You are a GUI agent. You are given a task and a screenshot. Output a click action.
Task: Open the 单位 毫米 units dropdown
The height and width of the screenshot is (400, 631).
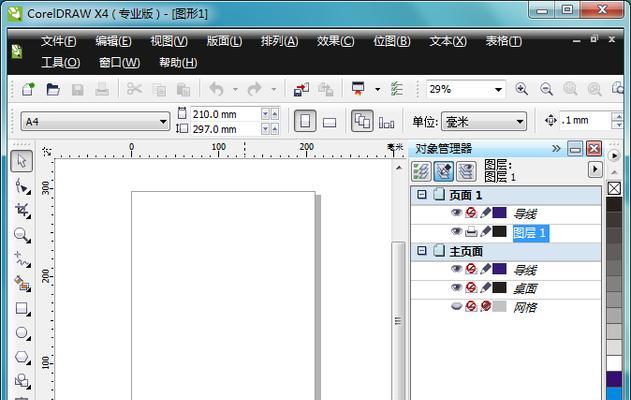pos(520,122)
